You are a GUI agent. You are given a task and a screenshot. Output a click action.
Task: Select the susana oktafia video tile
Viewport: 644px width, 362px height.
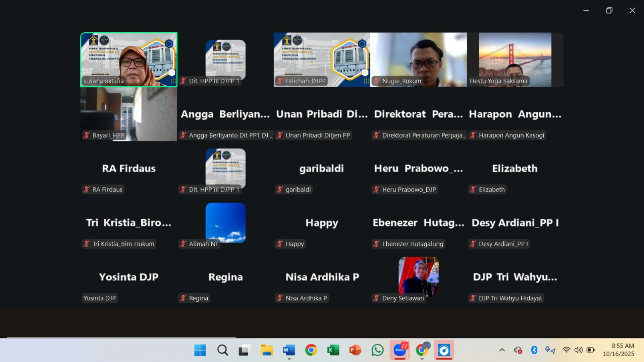pyautogui.click(x=129, y=57)
